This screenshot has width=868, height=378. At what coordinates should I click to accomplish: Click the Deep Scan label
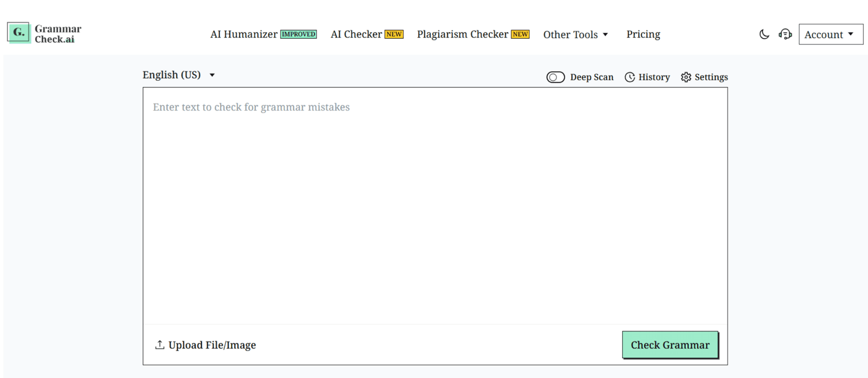point(592,77)
